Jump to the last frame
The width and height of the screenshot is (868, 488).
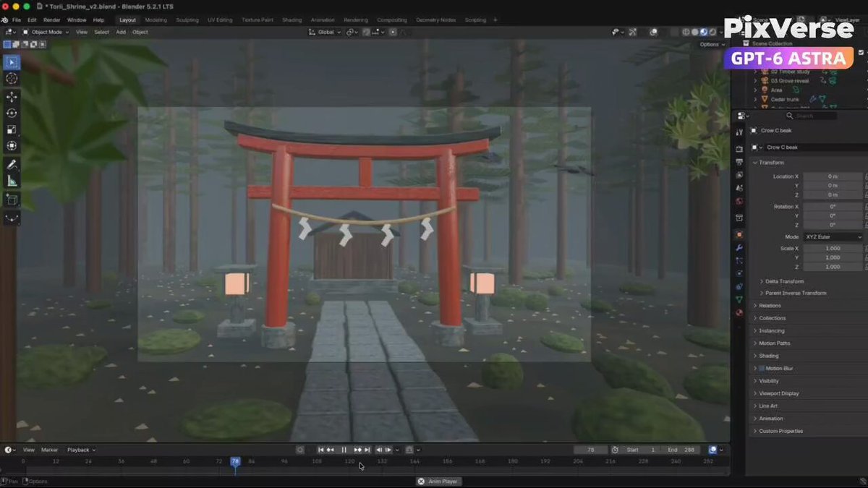click(367, 450)
